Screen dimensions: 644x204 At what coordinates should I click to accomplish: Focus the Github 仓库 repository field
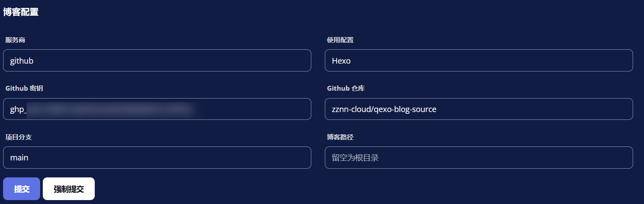(479, 109)
